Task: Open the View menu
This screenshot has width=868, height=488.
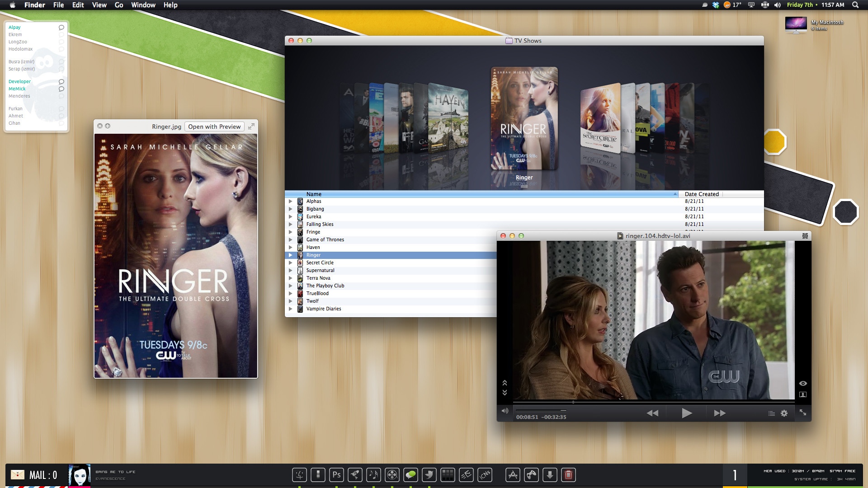Action: coord(99,5)
